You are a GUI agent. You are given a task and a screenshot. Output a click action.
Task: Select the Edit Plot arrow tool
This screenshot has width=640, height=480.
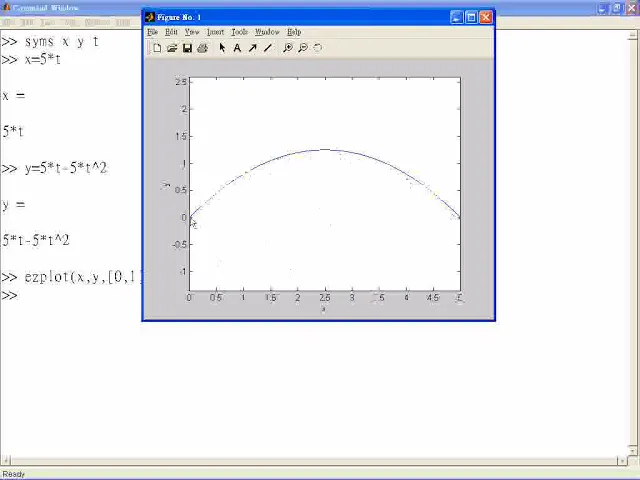tap(222, 48)
